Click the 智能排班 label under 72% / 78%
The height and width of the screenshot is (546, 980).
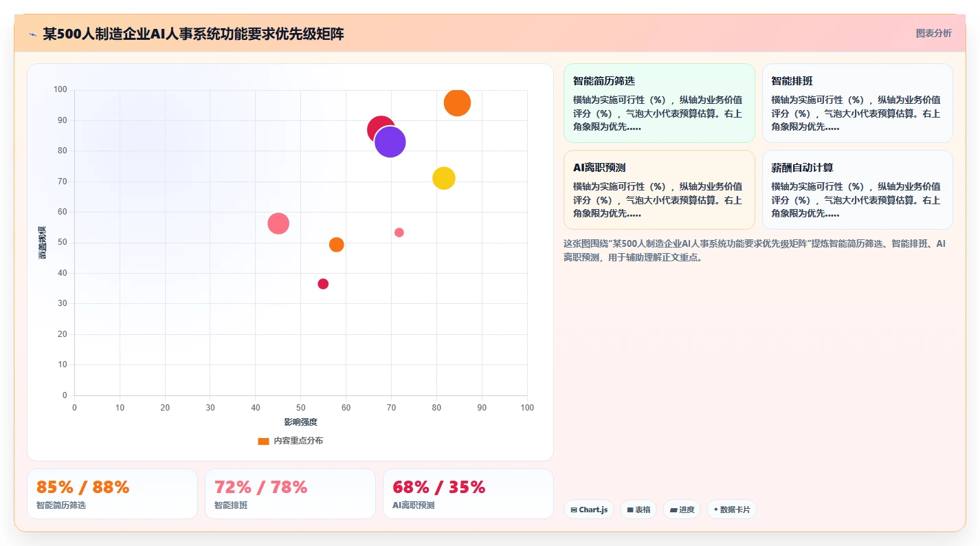(231, 505)
